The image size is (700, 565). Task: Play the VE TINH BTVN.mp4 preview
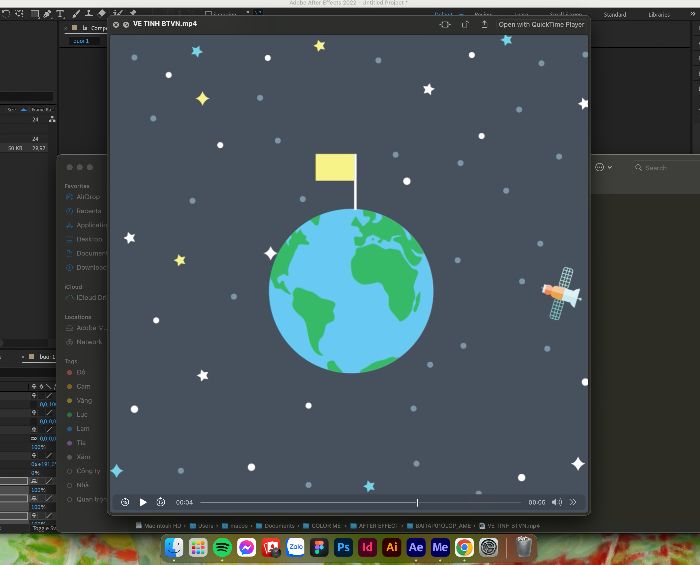(143, 502)
